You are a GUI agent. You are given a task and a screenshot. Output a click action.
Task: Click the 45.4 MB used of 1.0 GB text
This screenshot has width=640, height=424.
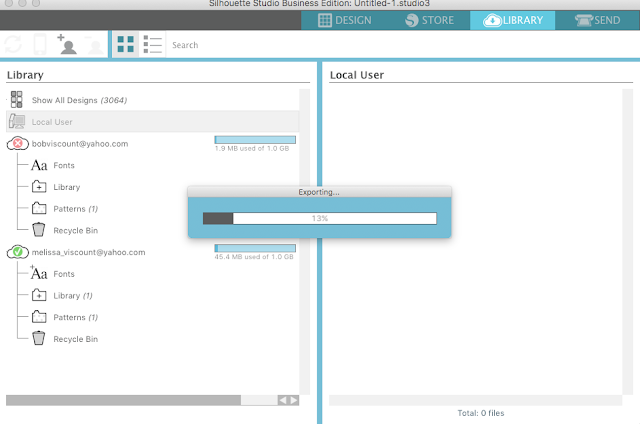[254, 257]
